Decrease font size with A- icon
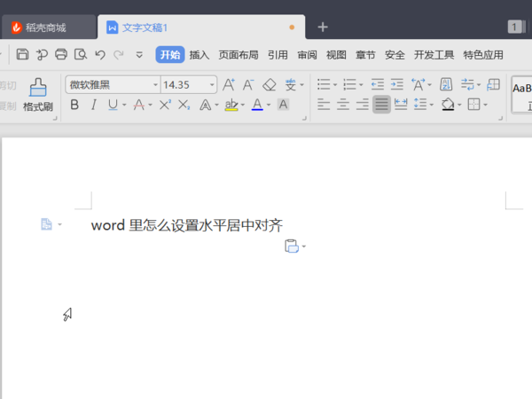The height and width of the screenshot is (399, 532). 248,84
